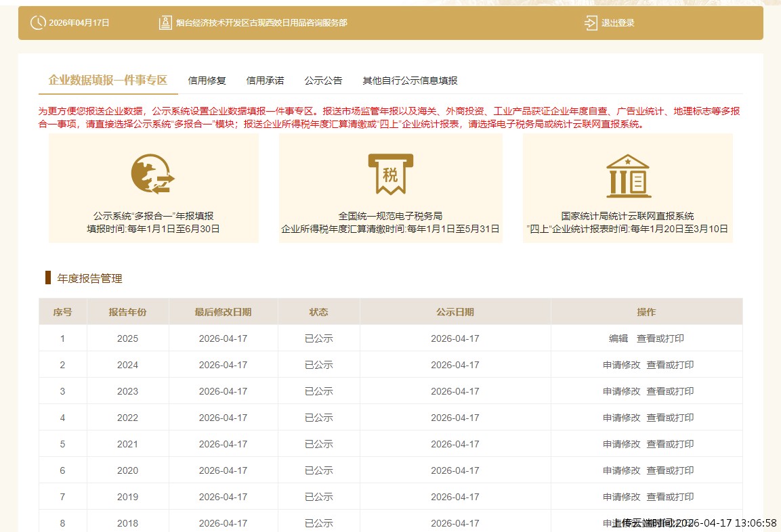Click the company stamp icon in header

165,23
